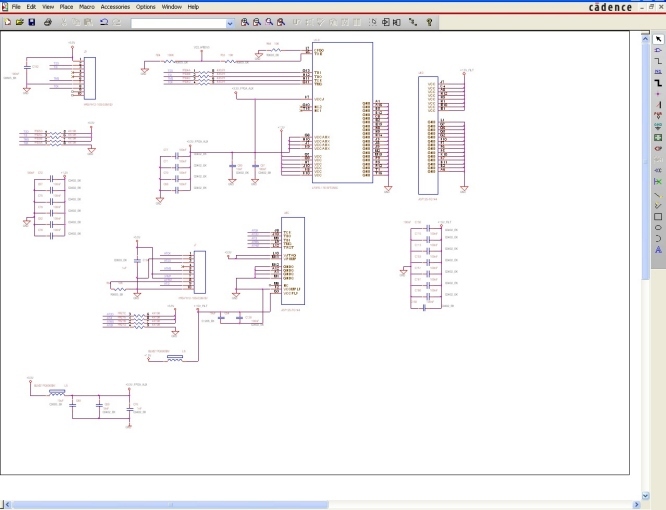This screenshot has width=666, height=510.
Task: Click the Zoom In toolbar icon
Action: point(245,22)
